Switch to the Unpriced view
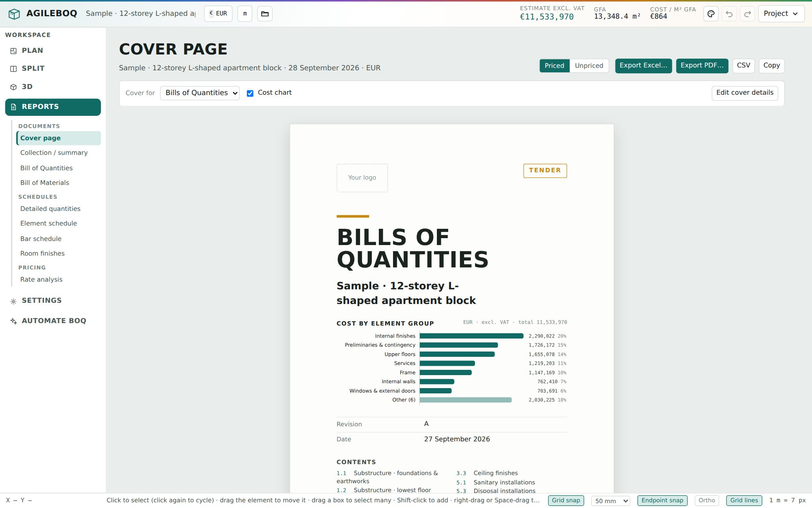812x508 pixels. [x=589, y=65]
